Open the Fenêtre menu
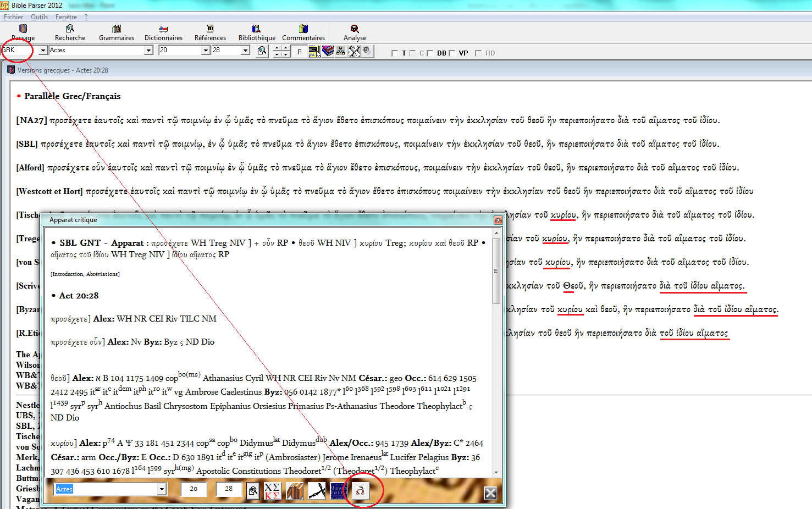 pos(66,17)
